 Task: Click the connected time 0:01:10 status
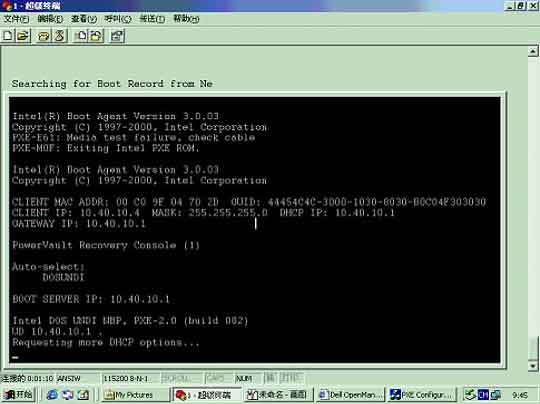(x=28, y=379)
